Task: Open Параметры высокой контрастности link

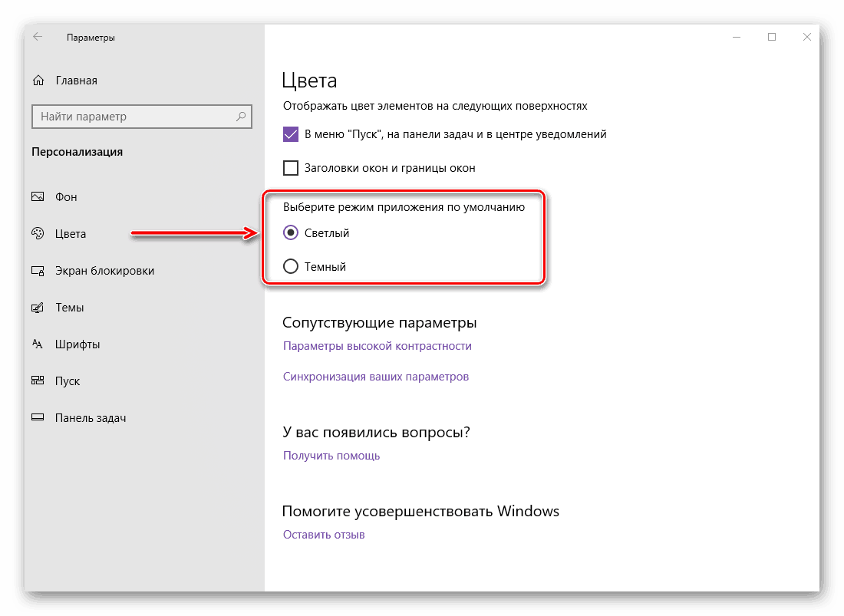Action: (x=377, y=346)
